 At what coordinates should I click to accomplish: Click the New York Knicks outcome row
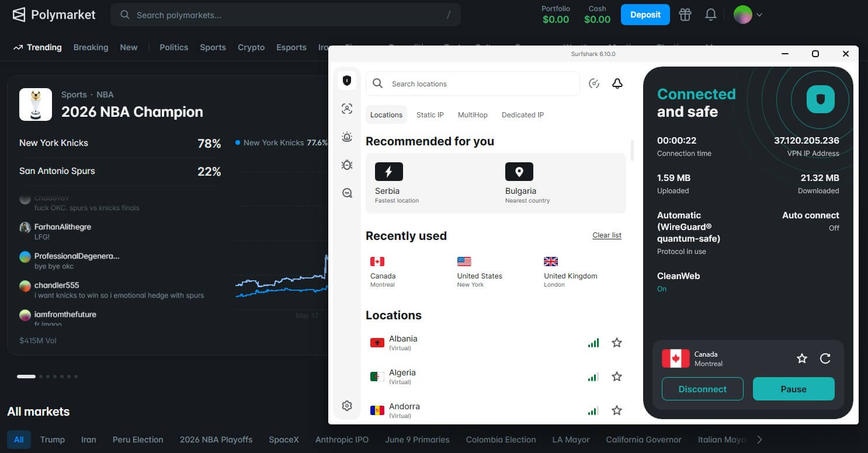120,143
